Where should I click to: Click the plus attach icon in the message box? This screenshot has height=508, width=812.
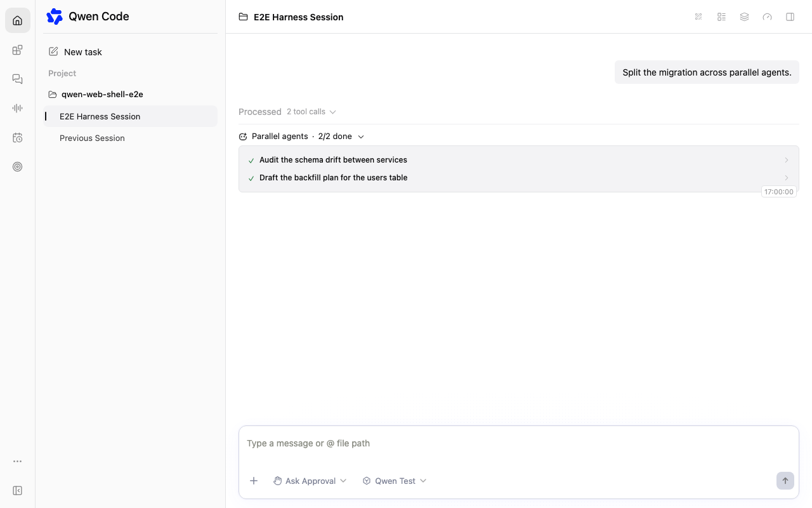(254, 481)
